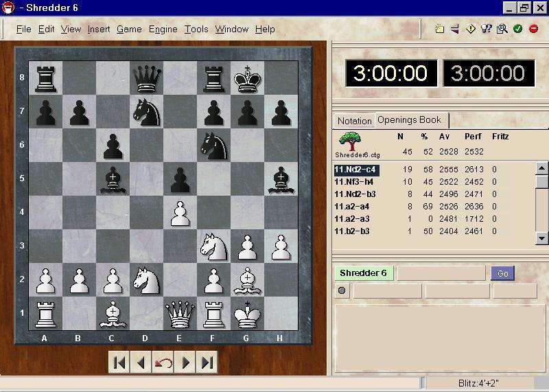
Task: Take back move with red undo arrow
Action: (x=163, y=362)
